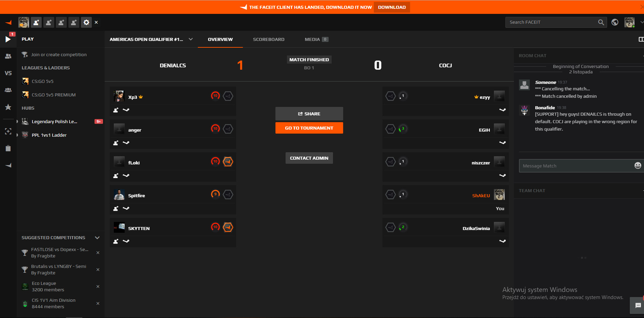
Task: Click the friends icon below Play in sidebar
Action: click(8, 56)
